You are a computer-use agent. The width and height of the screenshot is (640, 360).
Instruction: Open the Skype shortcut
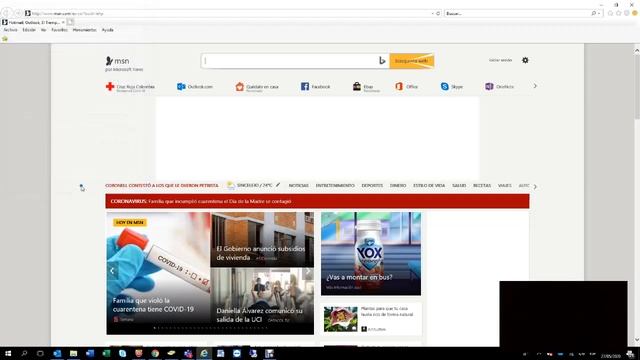(452, 87)
